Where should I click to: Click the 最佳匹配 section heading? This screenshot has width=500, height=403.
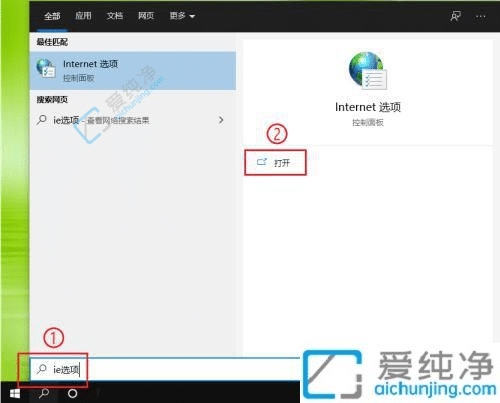(52, 42)
